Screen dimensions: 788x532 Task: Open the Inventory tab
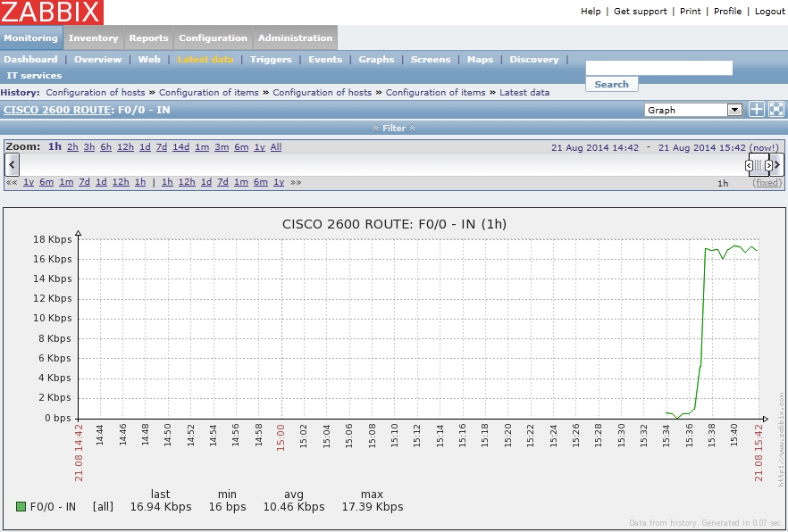pyautogui.click(x=94, y=37)
